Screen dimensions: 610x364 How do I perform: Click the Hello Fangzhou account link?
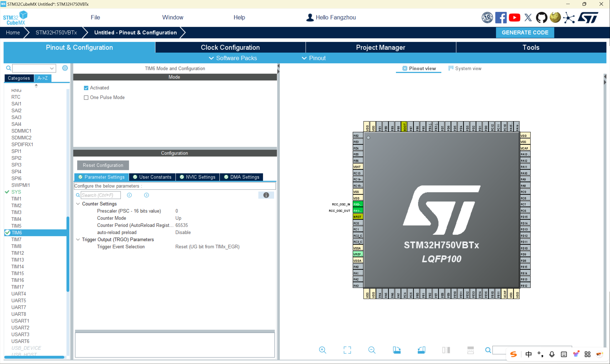[331, 17]
